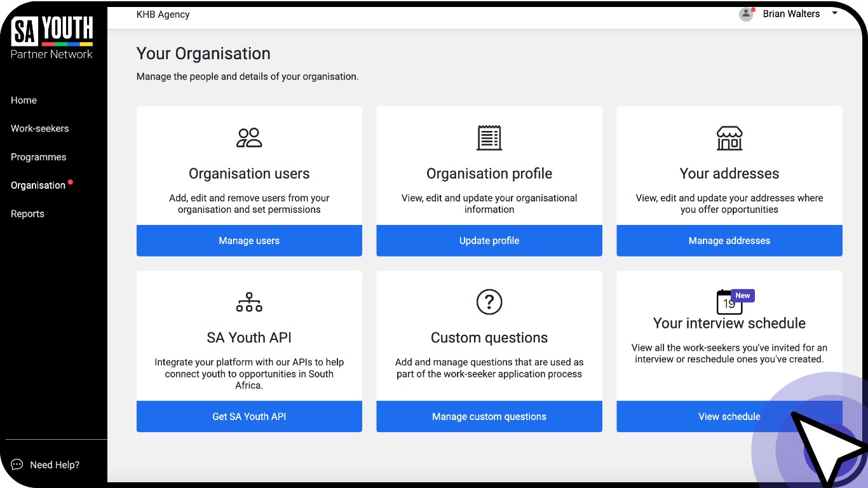Click the red dot beside Organisation
868x488 pixels.
pyautogui.click(x=71, y=182)
